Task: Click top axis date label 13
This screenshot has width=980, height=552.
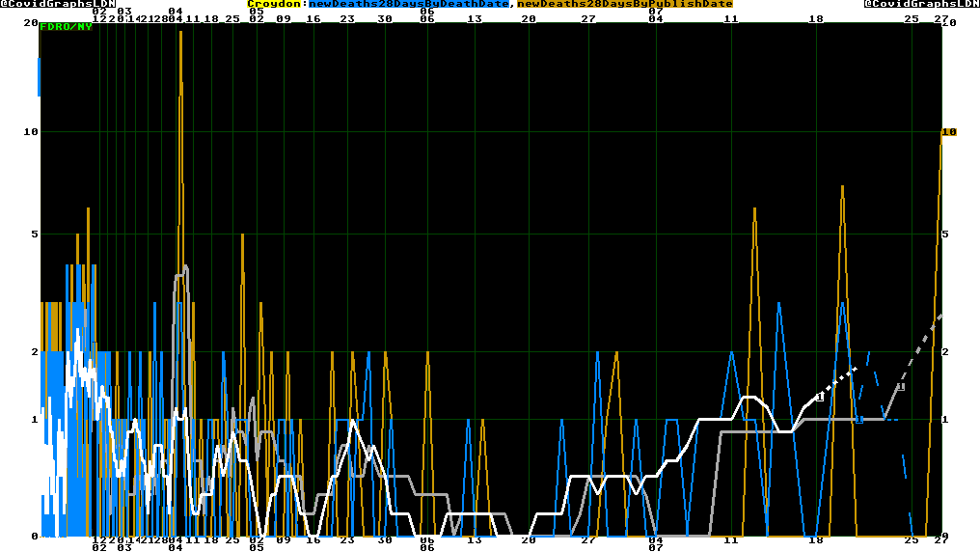Action: click(475, 19)
